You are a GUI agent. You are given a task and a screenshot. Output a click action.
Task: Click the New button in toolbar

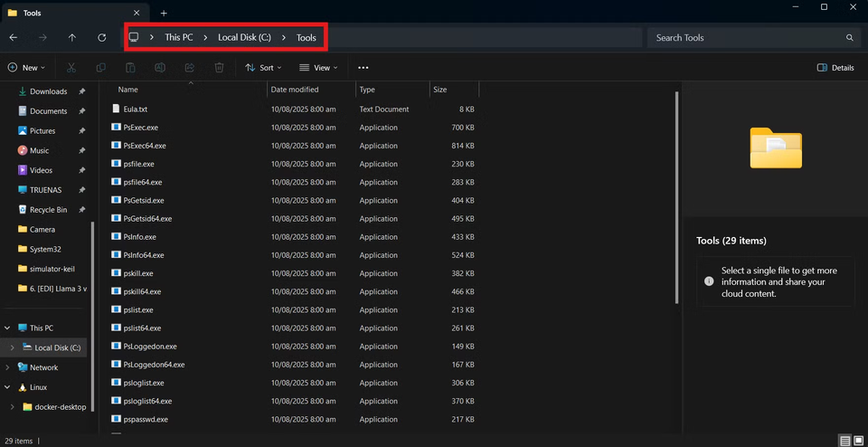tap(26, 68)
